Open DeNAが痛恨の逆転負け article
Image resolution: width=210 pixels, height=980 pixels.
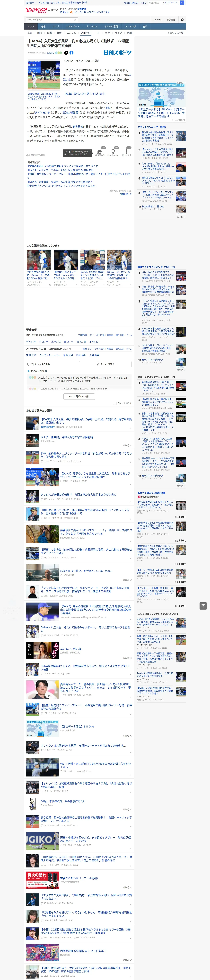tap(79, 495)
